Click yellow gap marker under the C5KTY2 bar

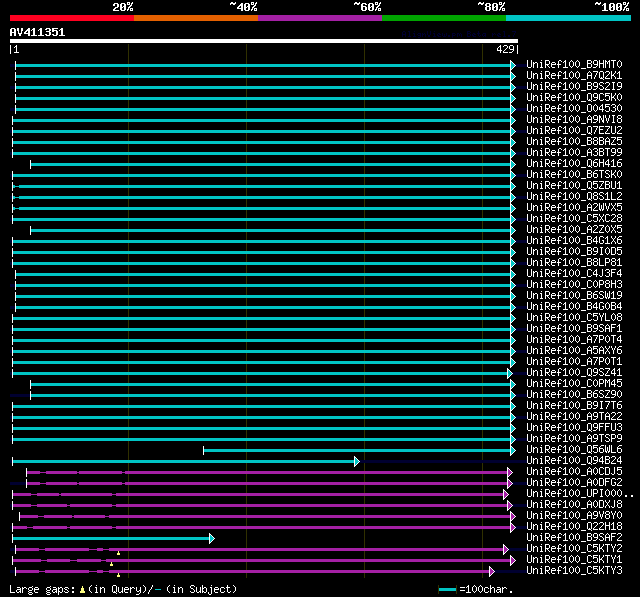point(118,553)
